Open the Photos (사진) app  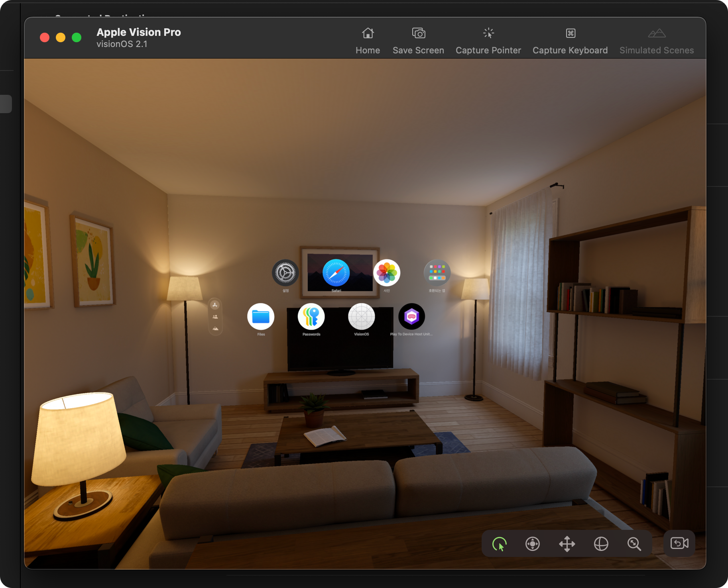tap(387, 273)
